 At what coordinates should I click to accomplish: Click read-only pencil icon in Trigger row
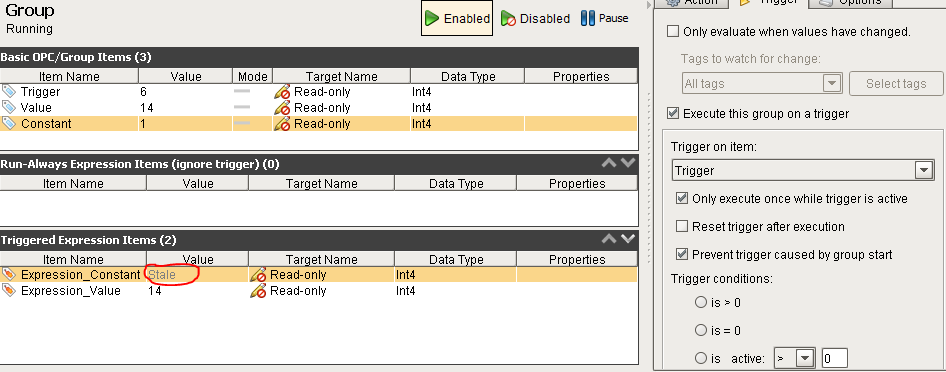coord(282,92)
